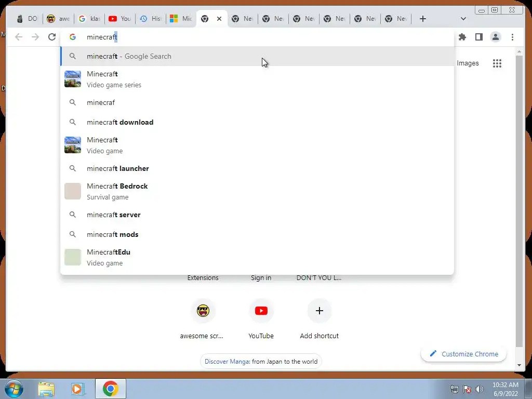Image resolution: width=532 pixels, height=399 pixels.
Task: Click inside the address bar text
Action: click(102, 37)
